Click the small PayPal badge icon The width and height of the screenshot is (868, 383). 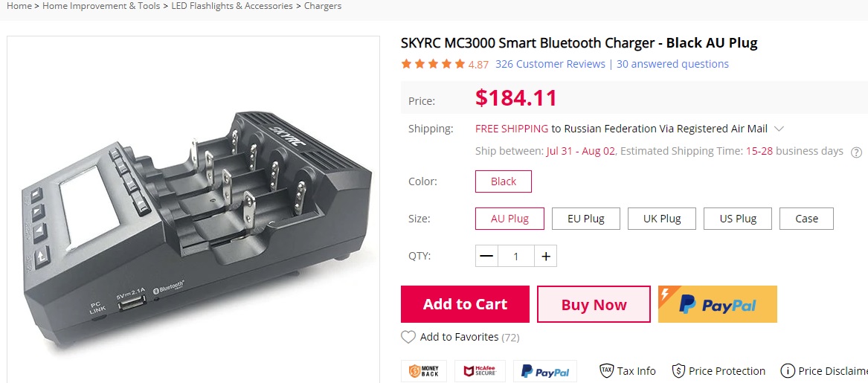click(545, 371)
